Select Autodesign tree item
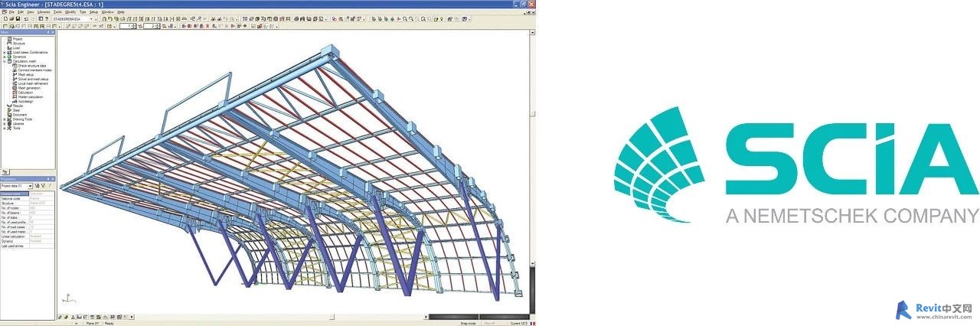Screen dimensions: 980x326 24,102
